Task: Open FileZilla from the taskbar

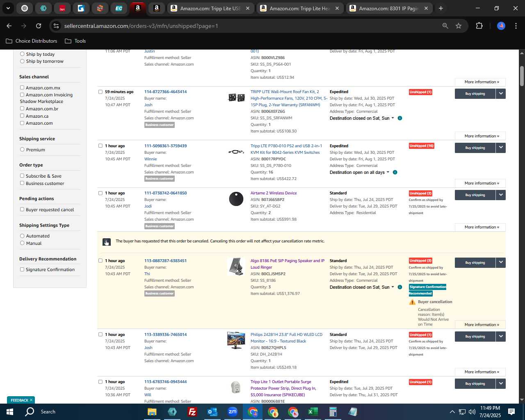Action: pos(192,412)
